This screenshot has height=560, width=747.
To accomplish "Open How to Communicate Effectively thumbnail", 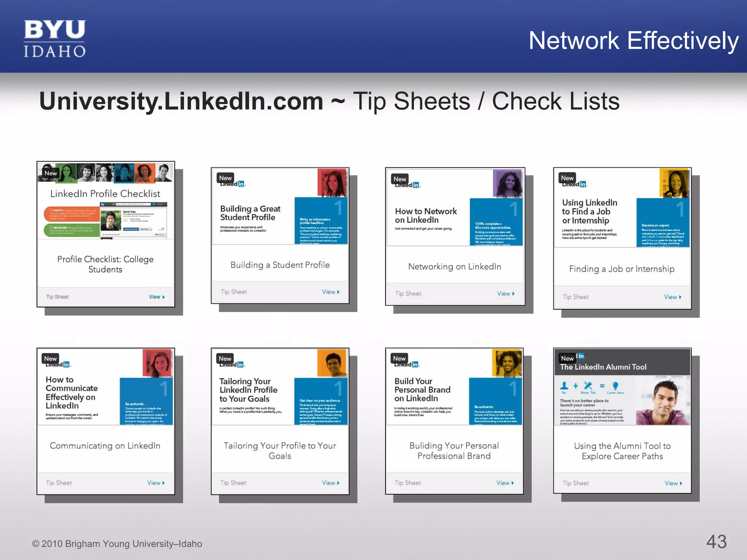I will pyautogui.click(x=105, y=387).
